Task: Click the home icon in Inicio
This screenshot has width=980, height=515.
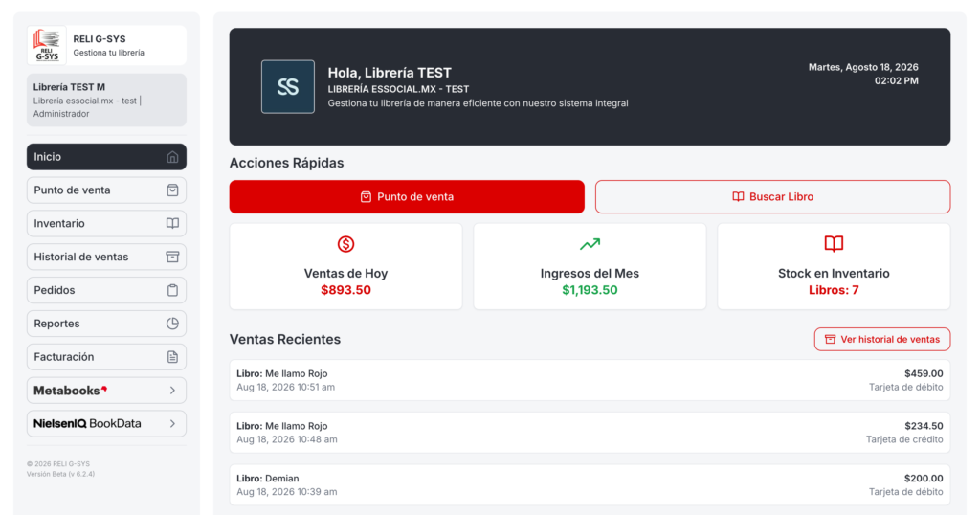Action: point(172,157)
